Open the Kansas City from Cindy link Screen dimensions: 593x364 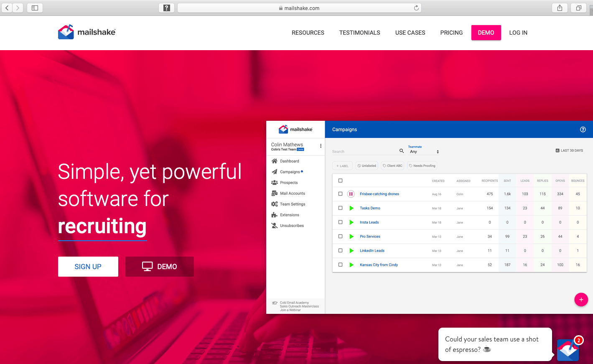pos(379,265)
